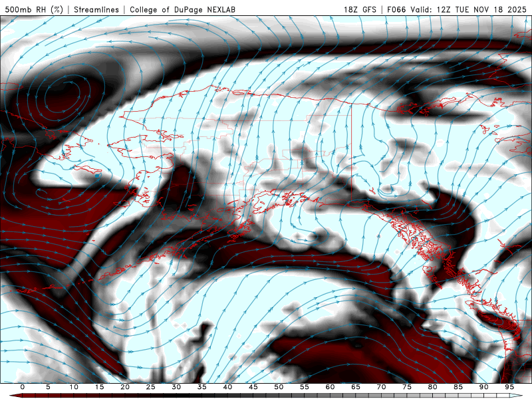The image size is (532, 399).
Task: Click the "500mb RH (%)" title text
Action: coord(34,9)
